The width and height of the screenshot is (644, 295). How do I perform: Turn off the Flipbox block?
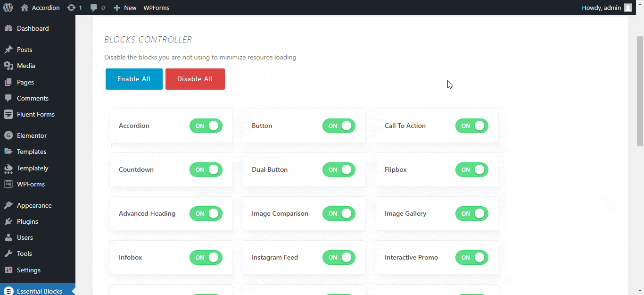click(472, 169)
